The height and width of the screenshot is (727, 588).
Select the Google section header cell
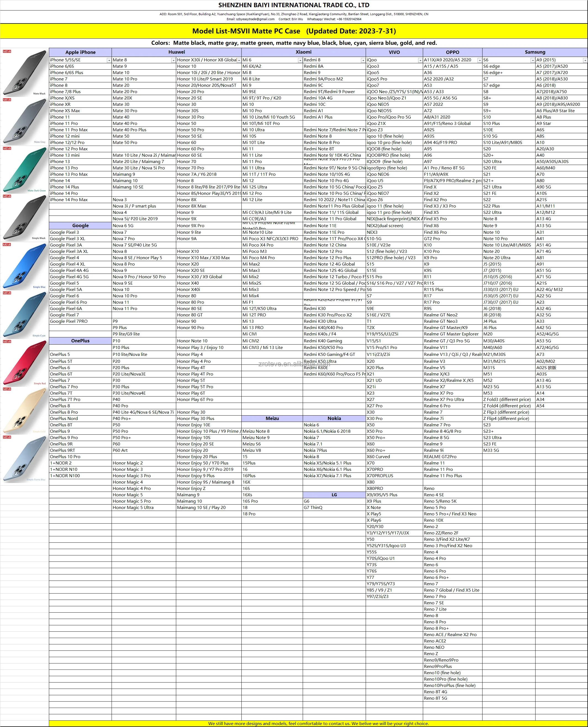tap(80, 225)
